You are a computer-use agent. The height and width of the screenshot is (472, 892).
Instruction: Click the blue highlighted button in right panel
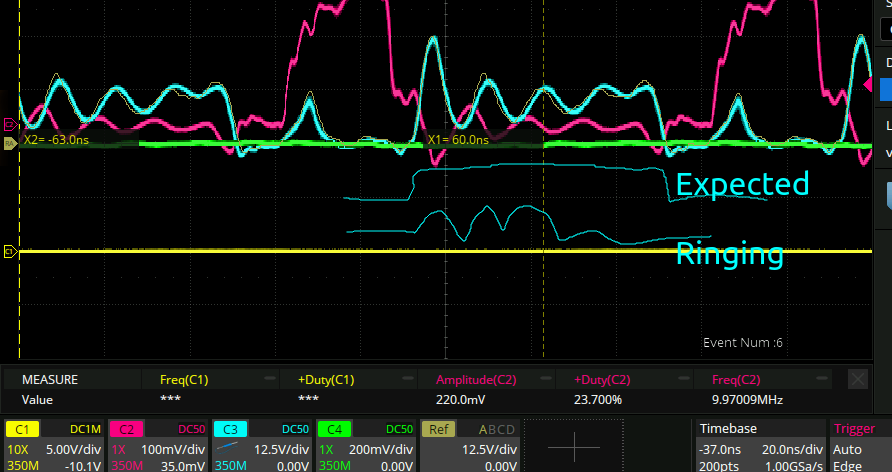pyautogui.click(x=886, y=88)
